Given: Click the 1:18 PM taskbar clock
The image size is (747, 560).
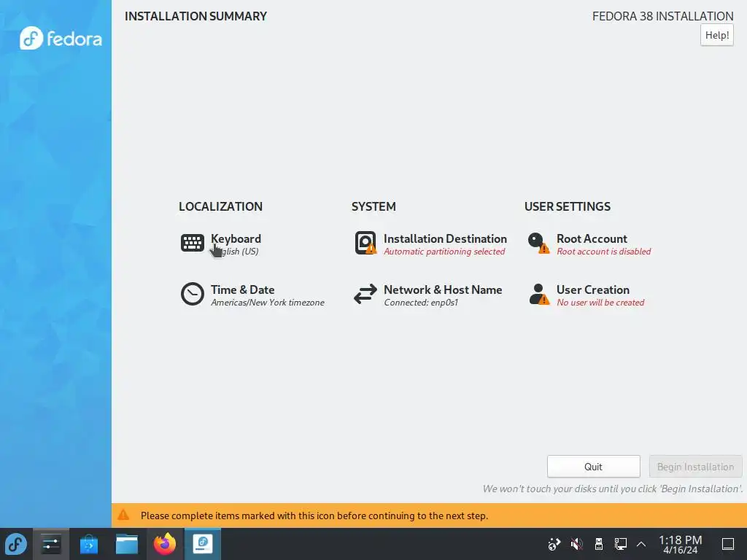Looking at the screenshot, I should point(681,540).
